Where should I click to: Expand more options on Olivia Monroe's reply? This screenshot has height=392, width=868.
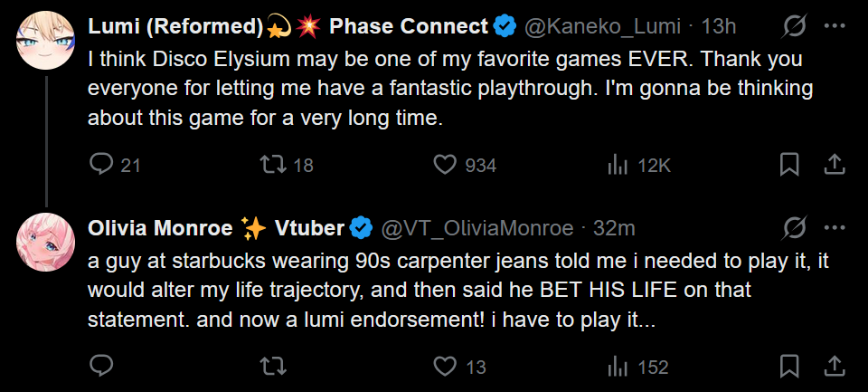pyautogui.click(x=835, y=228)
